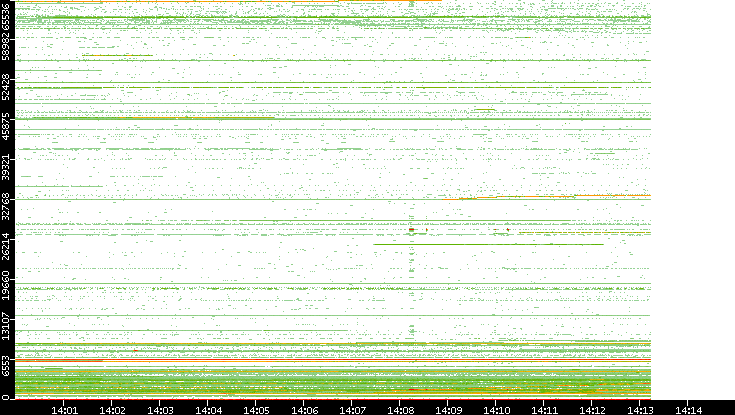Screen dimensions: 735x415
Task: Select the 58982 y-axis label
Action: pos(7,49)
